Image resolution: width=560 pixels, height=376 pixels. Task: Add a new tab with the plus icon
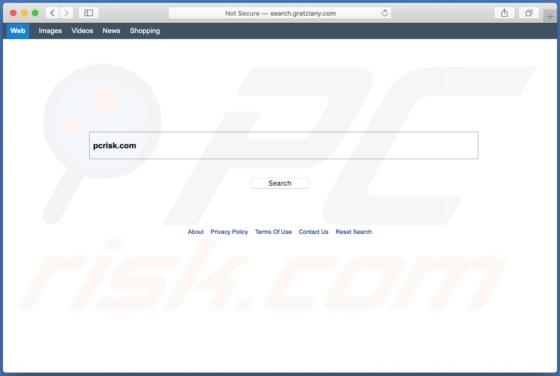[x=550, y=16]
